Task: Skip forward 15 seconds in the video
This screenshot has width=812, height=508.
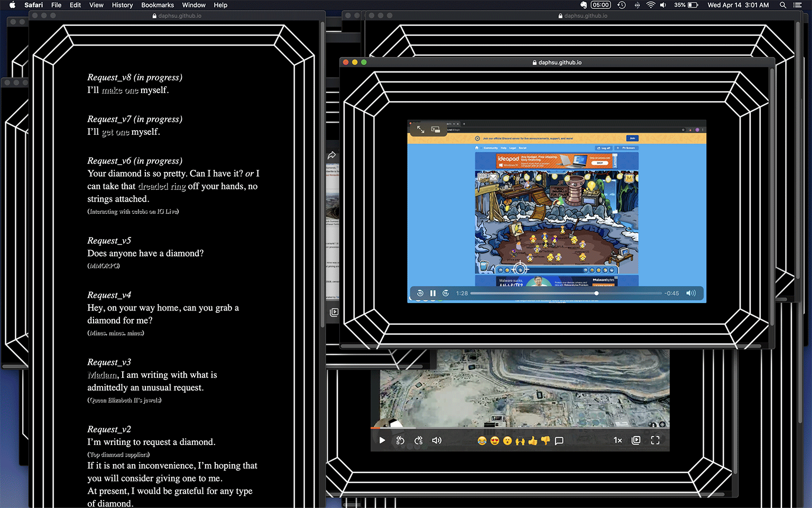Action: click(446, 293)
